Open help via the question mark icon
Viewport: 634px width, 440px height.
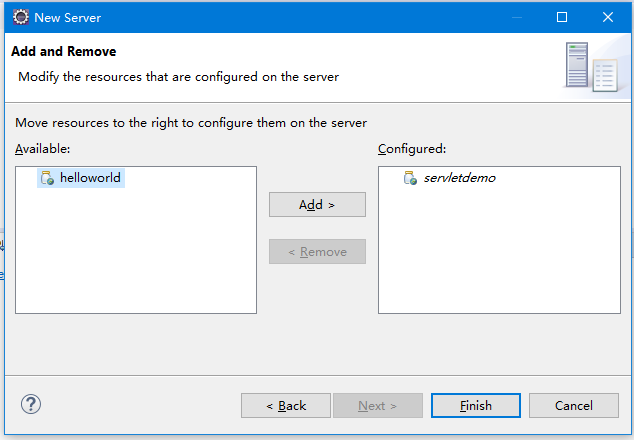pos(31,404)
